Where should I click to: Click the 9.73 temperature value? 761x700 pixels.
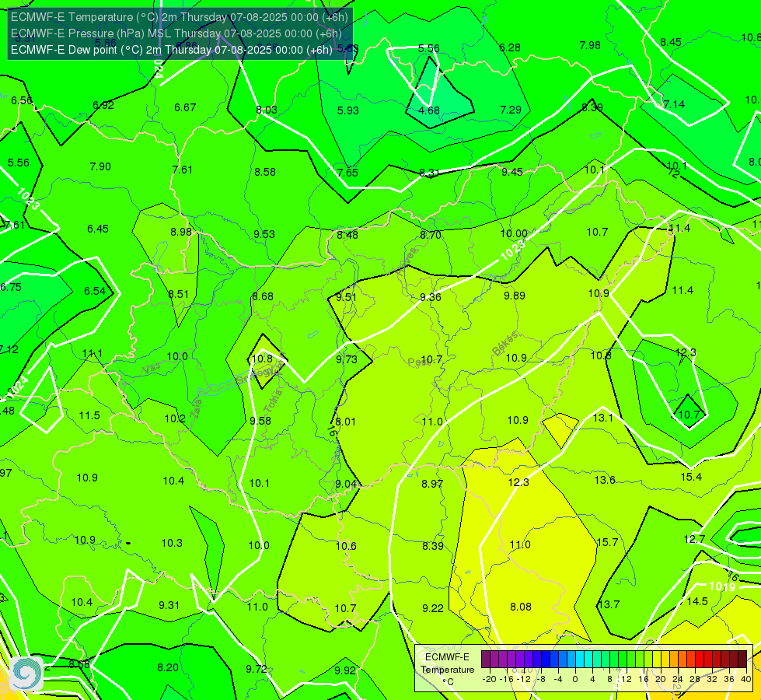(347, 359)
